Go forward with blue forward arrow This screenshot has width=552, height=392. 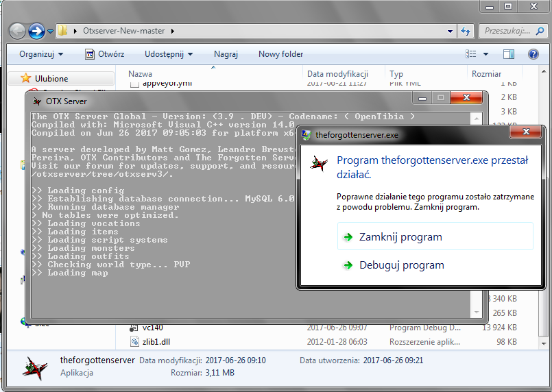pos(36,31)
